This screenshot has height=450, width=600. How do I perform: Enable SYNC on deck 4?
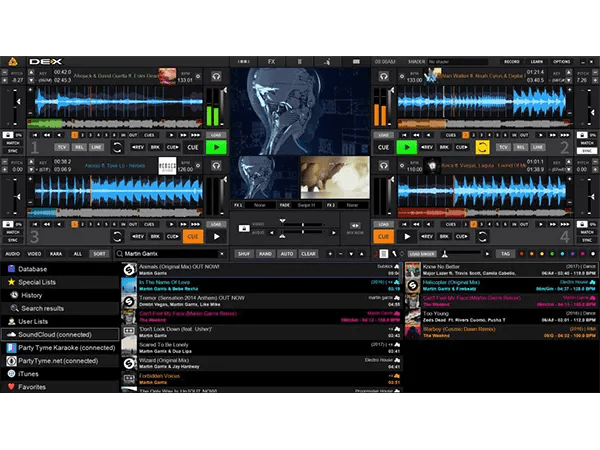click(x=587, y=240)
